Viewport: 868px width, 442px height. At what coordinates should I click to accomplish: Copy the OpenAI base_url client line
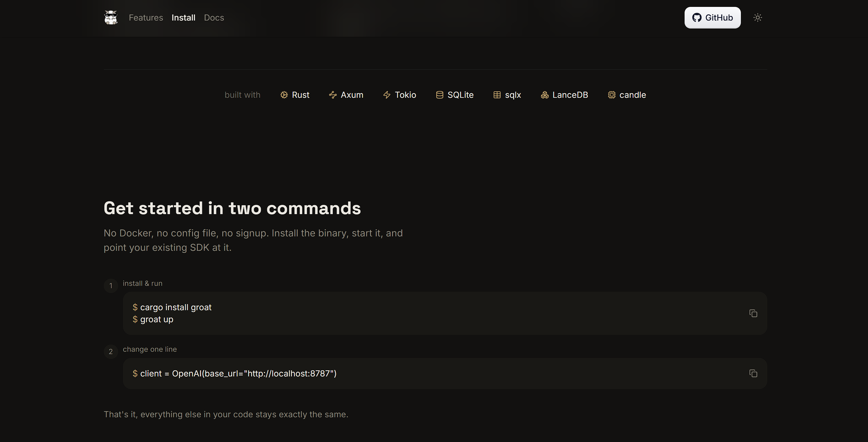click(x=753, y=373)
